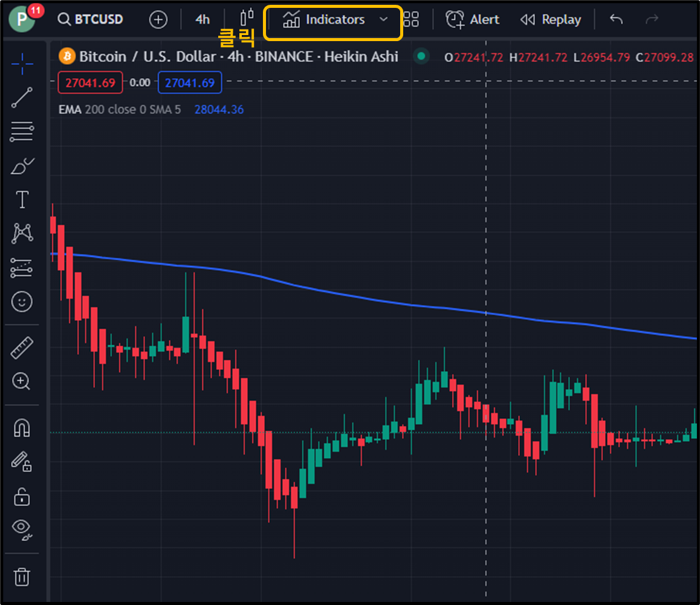Screen dimensions: 700x605
Task: Open the indicator templates grid icon
Action: point(410,19)
